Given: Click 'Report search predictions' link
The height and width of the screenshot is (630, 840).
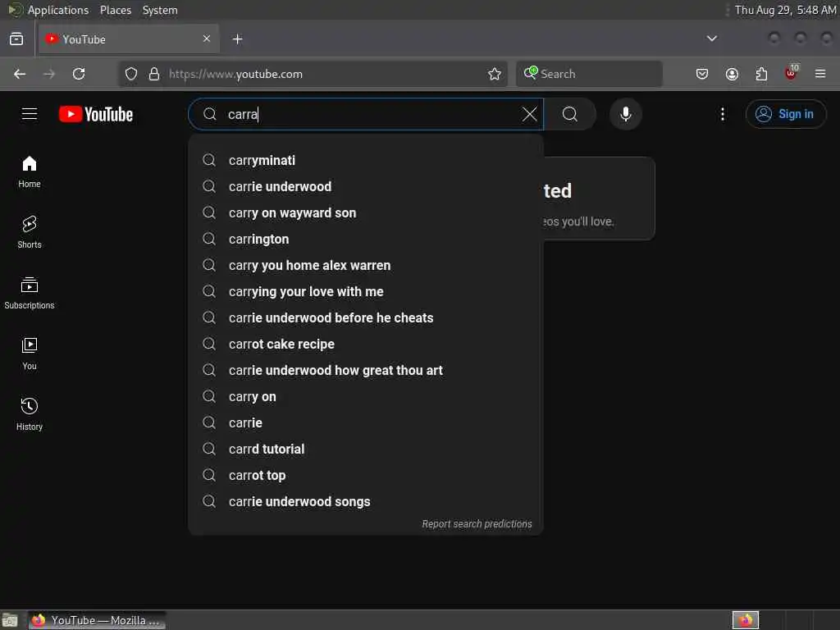Looking at the screenshot, I should pyautogui.click(x=477, y=524).
